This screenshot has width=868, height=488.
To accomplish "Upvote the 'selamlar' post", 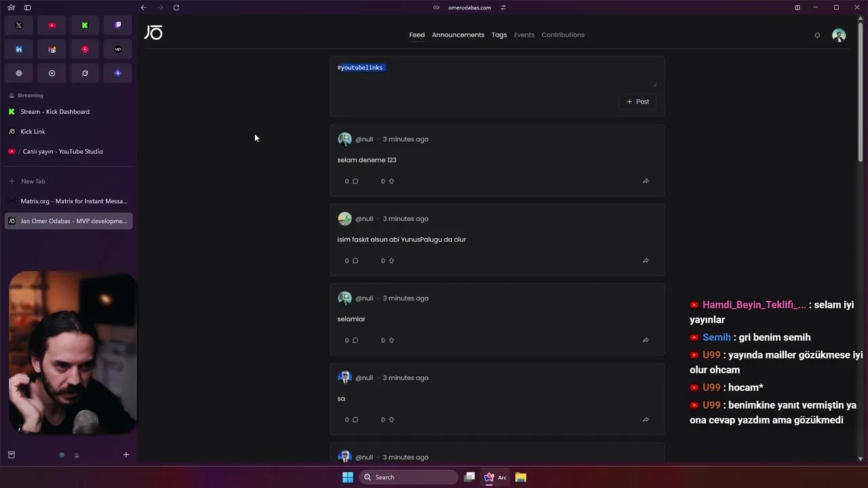I will tap(391, 340).
